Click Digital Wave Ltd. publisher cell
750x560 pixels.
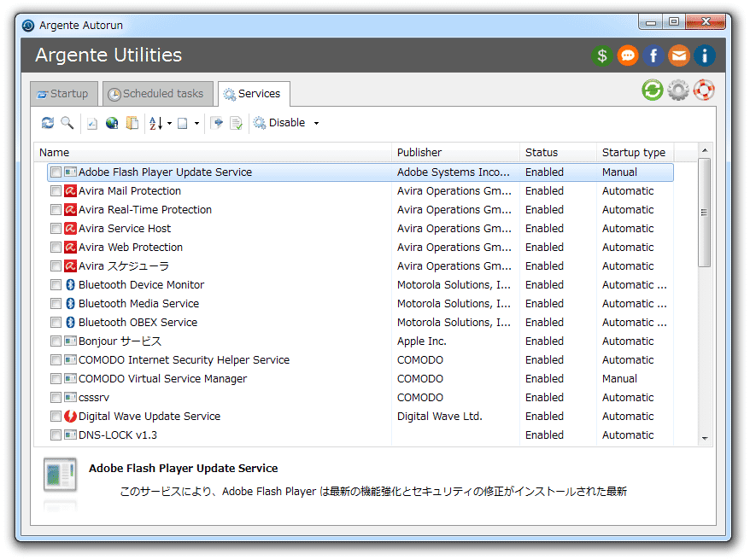(439, 417)
